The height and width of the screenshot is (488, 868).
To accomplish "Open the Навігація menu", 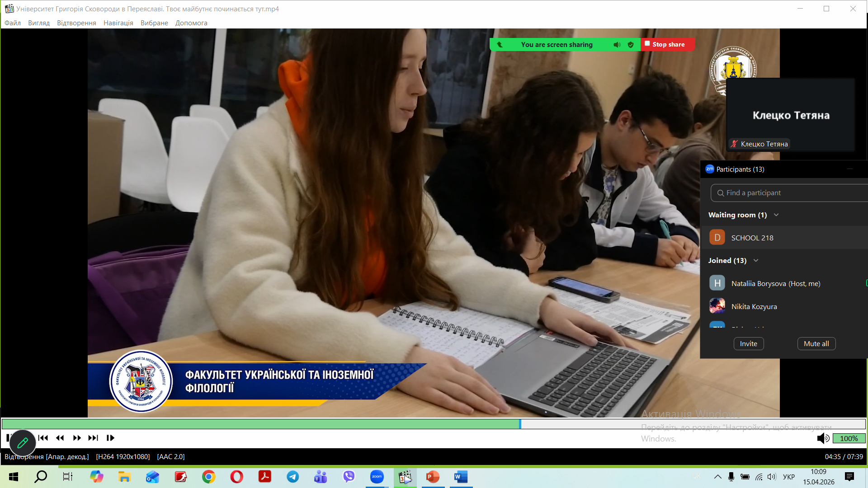I will (x=118, y=23).
